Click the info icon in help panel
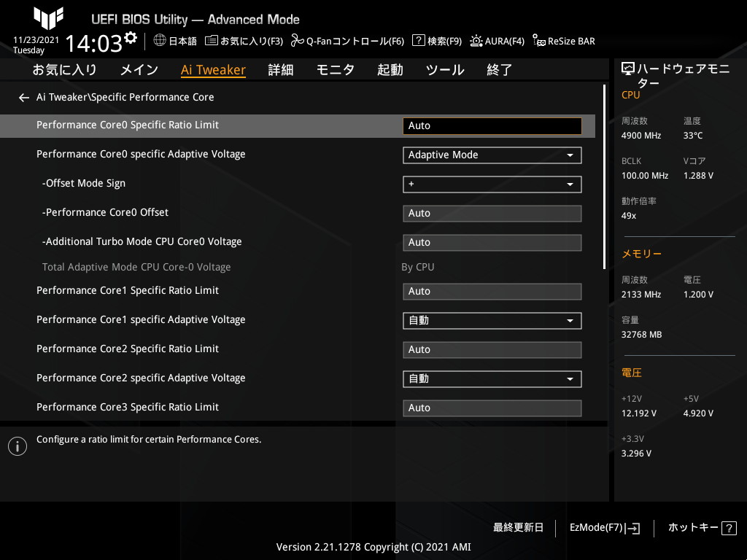This screenshot has width=747, height=560. [x=18, y=446]
